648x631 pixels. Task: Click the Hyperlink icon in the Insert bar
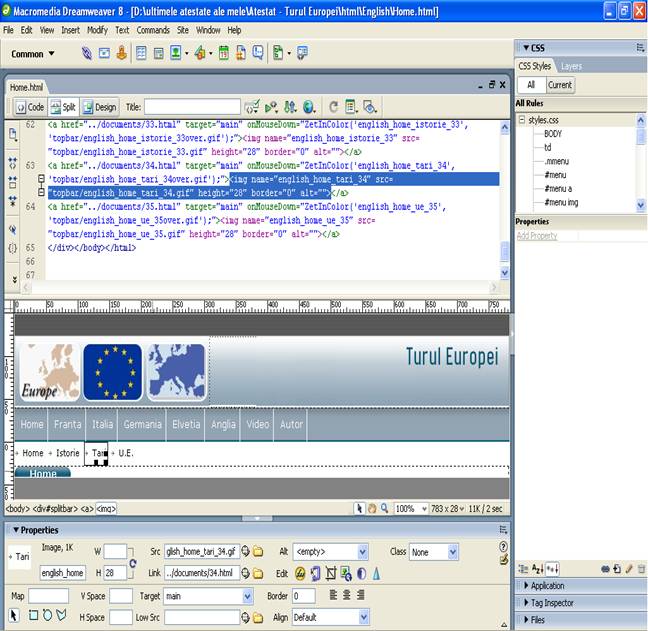pos(86,53)
